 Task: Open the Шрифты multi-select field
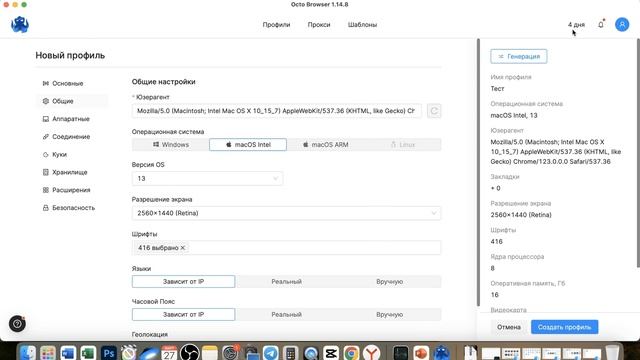point(286,248)
